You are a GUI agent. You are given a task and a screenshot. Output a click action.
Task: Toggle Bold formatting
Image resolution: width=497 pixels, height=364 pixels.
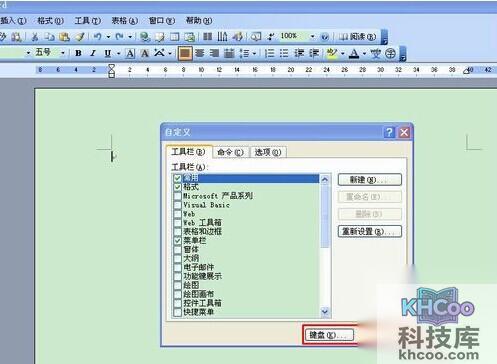(x=78, y=53)
